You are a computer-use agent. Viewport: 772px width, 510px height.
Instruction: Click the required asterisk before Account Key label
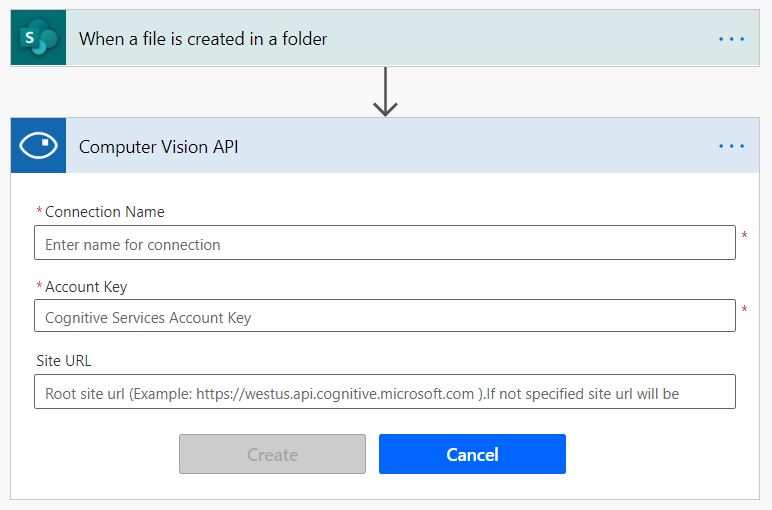click(40, 288)
